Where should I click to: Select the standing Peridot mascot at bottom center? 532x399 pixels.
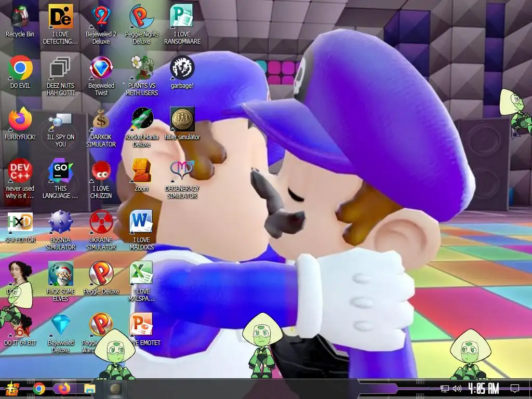coord(261,345)
